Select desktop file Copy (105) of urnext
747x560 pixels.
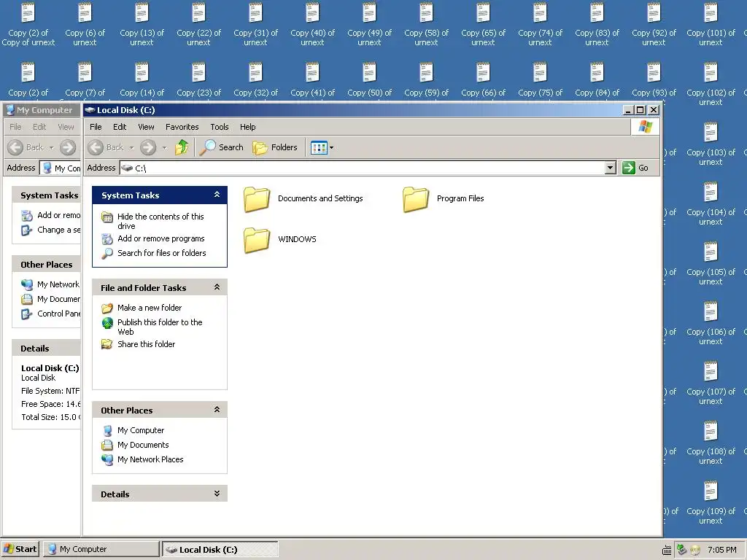point(711,263)
